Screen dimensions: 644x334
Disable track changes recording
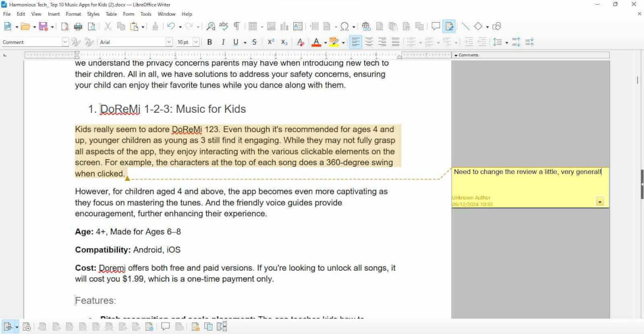(448, 26)
